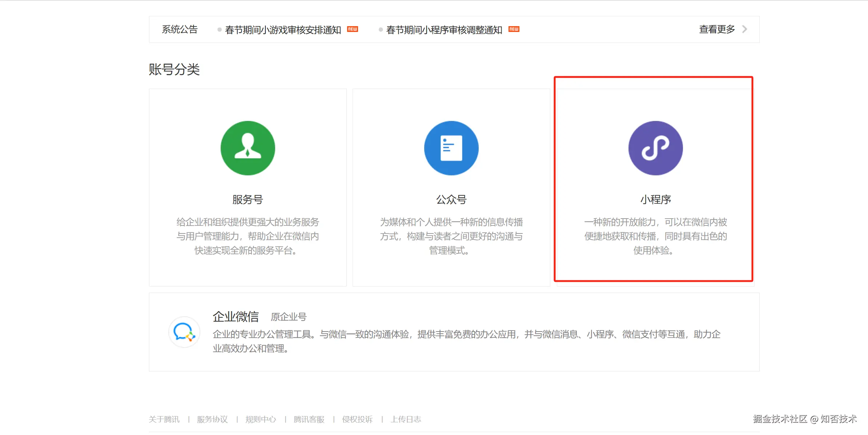The image size is (868, 435).
Task: Open 上传日志 footer link
Action: (x=406, y=419)
